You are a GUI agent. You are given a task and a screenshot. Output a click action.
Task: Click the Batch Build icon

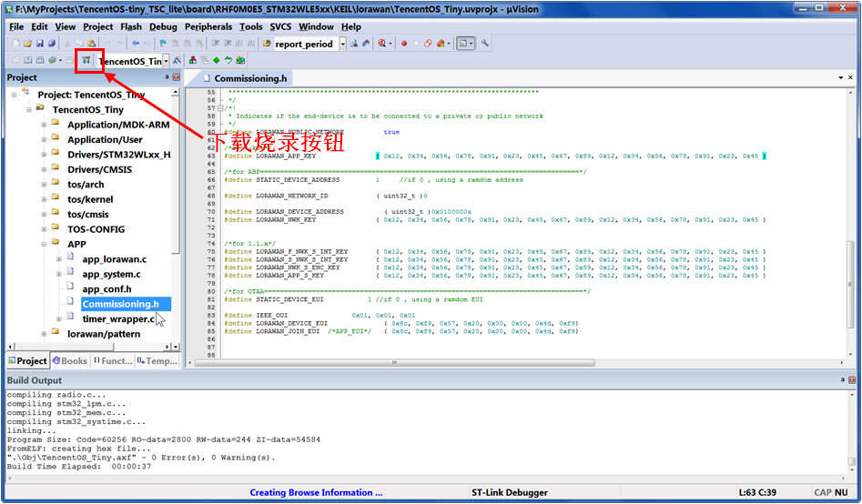tap(52, 60)
